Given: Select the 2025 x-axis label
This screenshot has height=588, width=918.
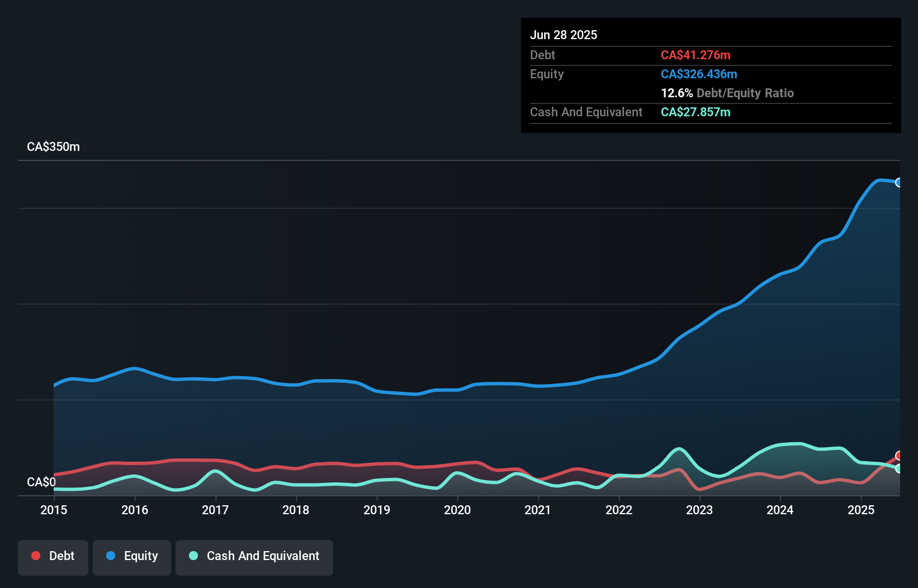Looking at the screenshot, I should coord(861,510).
